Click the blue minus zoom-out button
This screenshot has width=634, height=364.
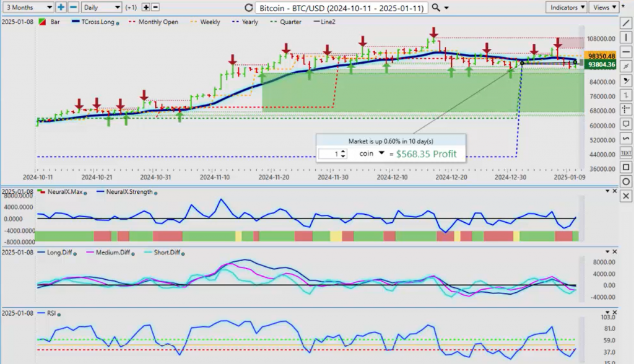[x=73, y=7]
